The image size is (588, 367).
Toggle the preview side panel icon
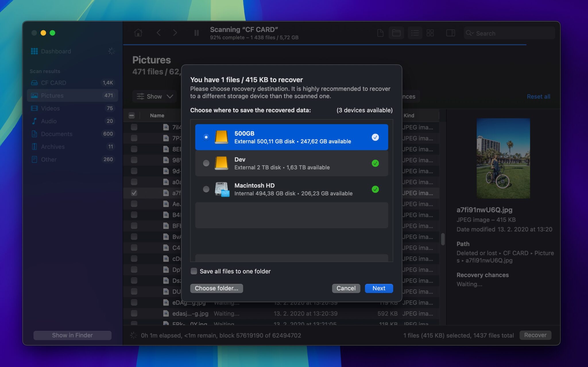(450, 33)
